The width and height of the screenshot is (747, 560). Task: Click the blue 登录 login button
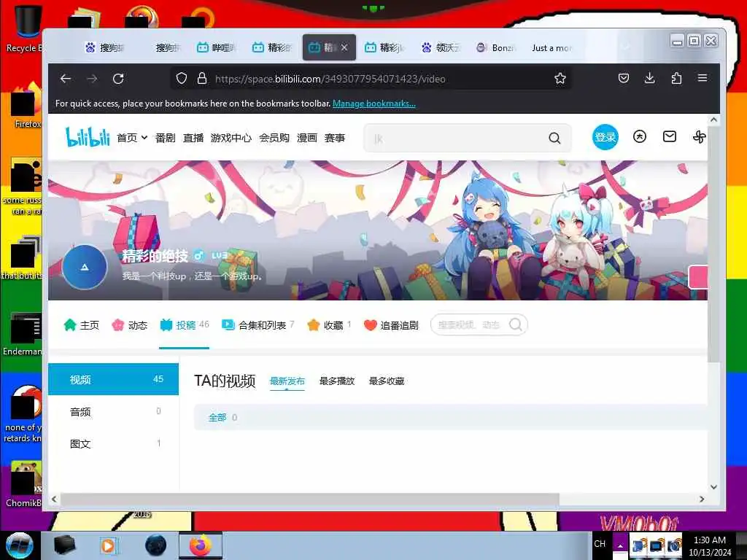pos(605,137)
